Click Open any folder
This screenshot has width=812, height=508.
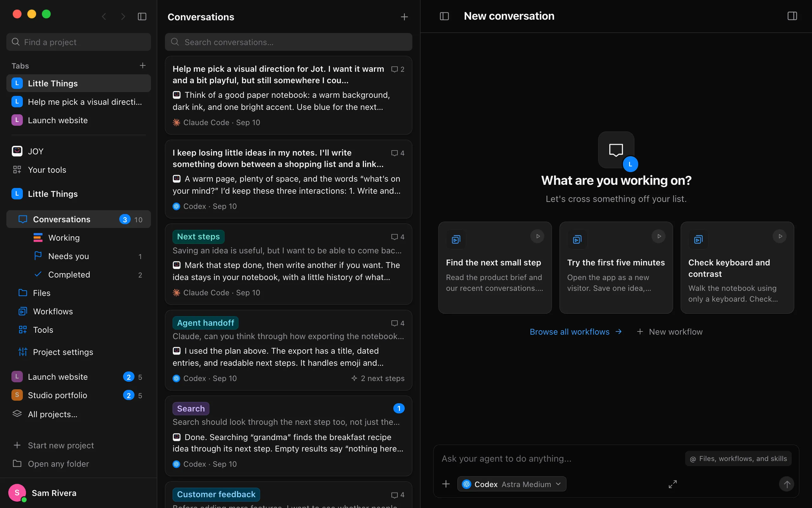pyautogui.click(x=79, y=464)
